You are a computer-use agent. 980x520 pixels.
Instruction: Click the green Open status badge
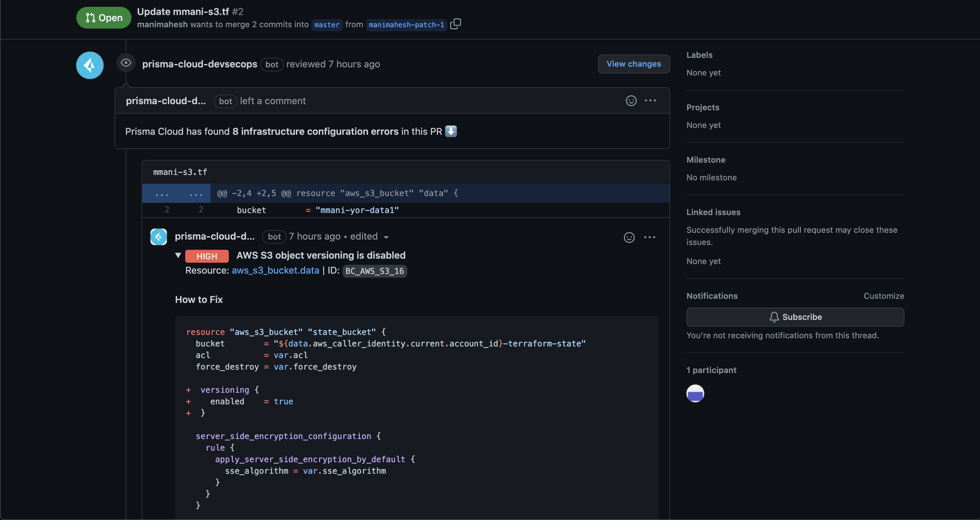click(x=104, y=18)
